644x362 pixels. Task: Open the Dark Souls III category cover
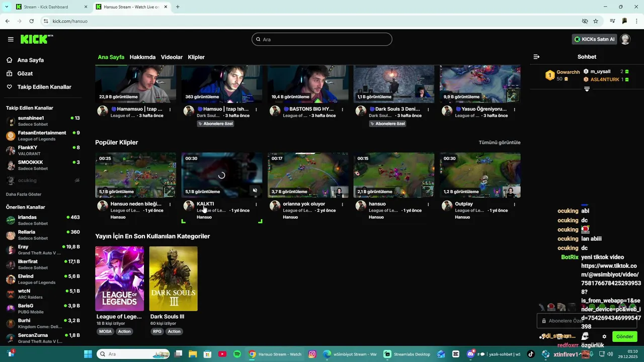(x=174, y=279)
